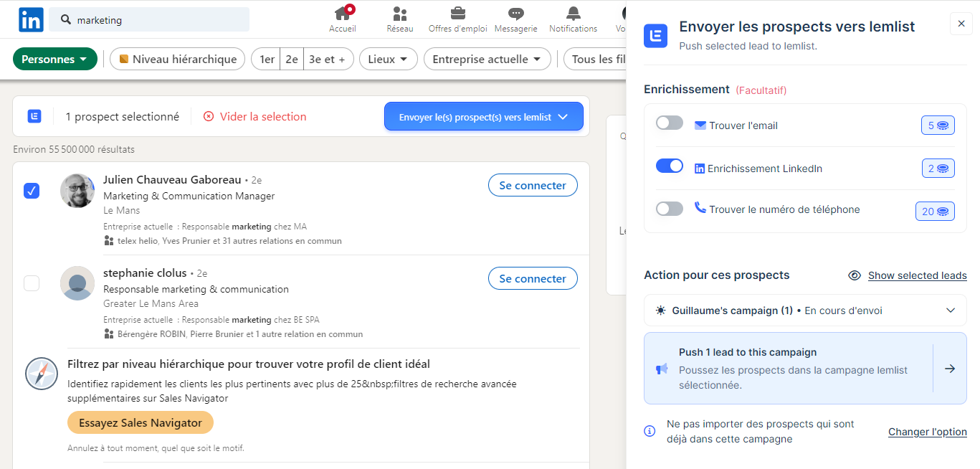Open the Lieux filter dropdown
This screenshot has height=469, width=980.
pyautogui.click(x=389, y=60)
